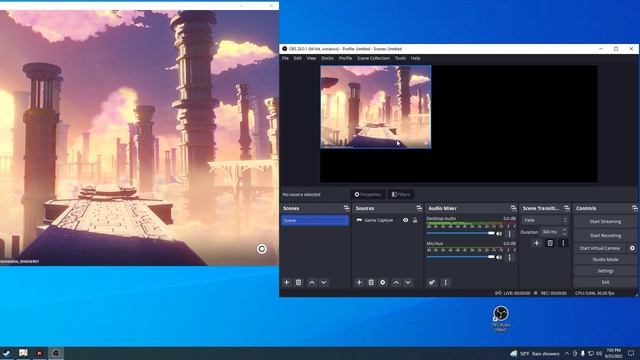Open the File menu
The image size is (640, 360).
(285, 58)
